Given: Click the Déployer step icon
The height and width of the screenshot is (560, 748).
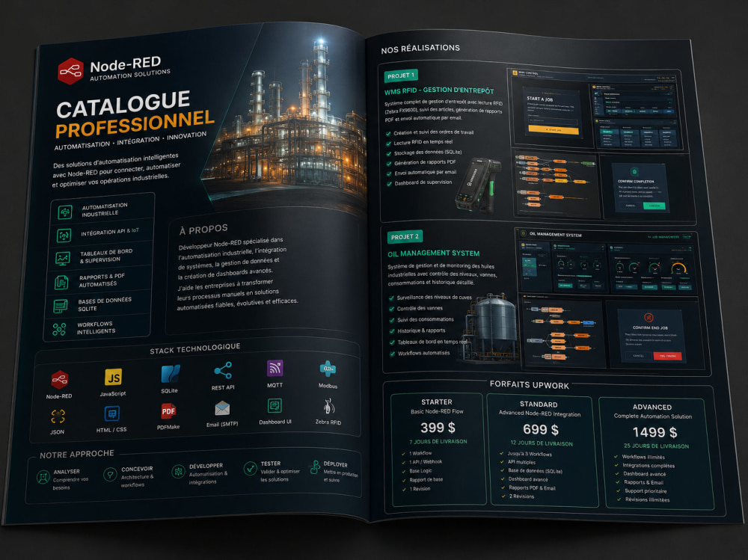Looking at the screenshot, I should point(314,467).
